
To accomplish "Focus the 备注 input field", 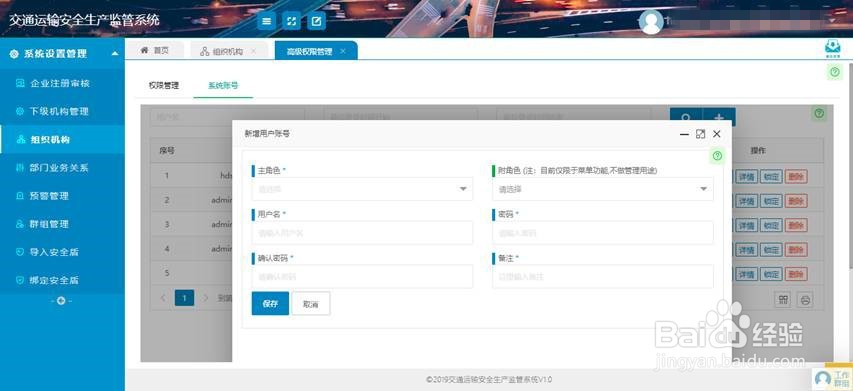I will click(603, 276).
